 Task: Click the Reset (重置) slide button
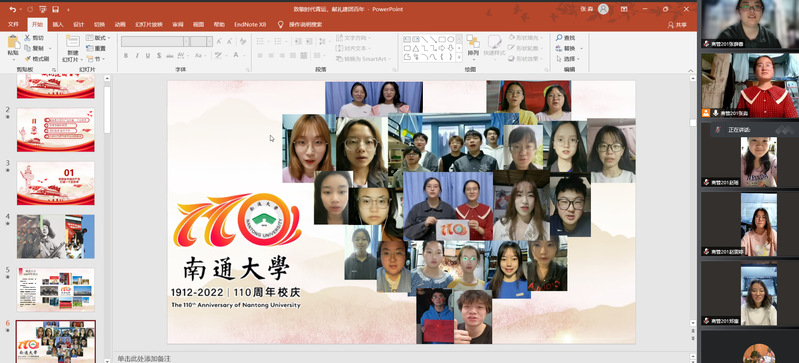(96, 48)
